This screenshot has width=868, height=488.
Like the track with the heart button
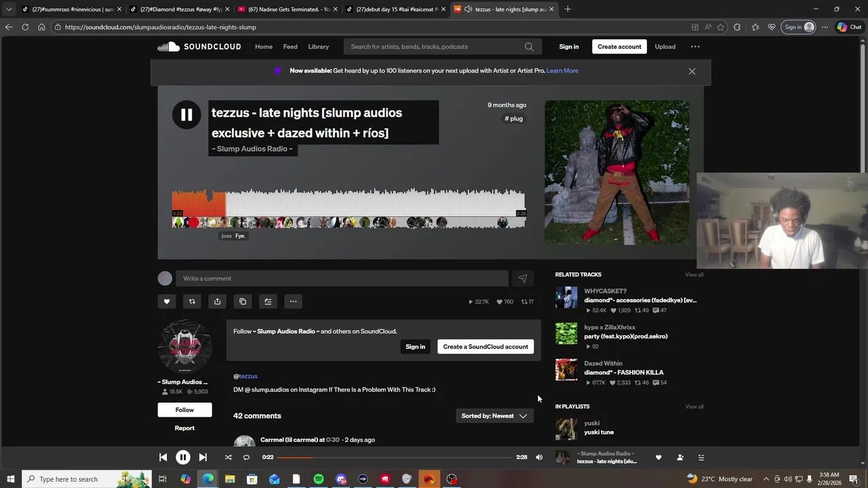tap(167, 302)
